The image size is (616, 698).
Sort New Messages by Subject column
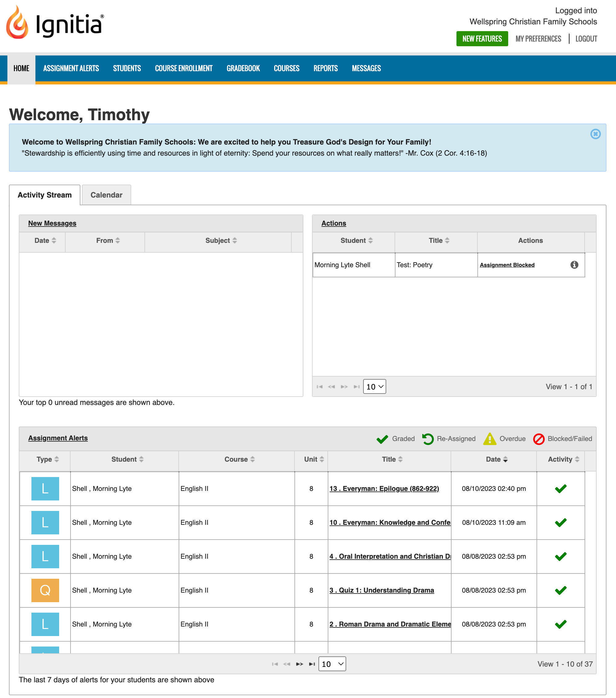tap(221, 240)
